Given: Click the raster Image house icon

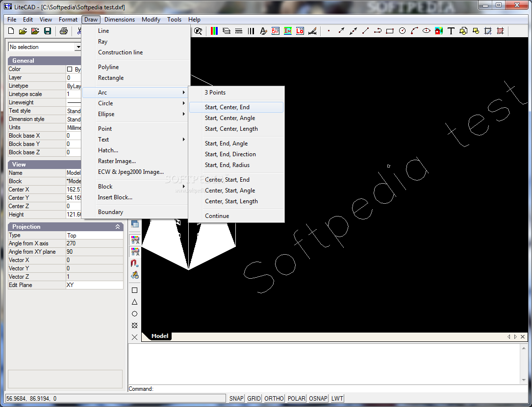Looking at the screenshot, I should pyautogui.click(x=439, y=31).
